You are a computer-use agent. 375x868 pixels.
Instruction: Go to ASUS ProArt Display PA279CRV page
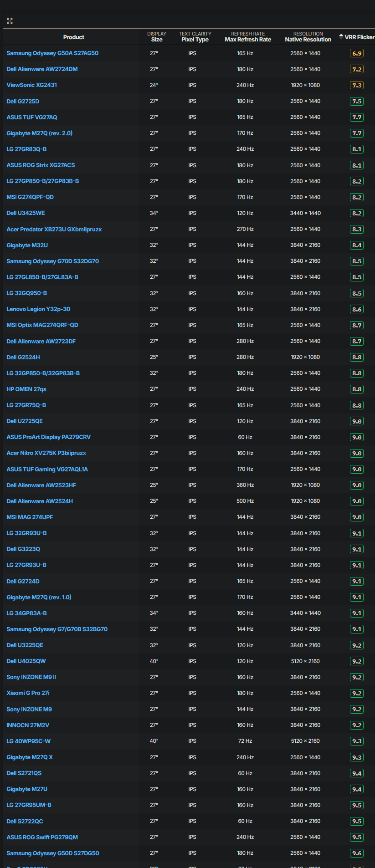[x=48, y=437]
